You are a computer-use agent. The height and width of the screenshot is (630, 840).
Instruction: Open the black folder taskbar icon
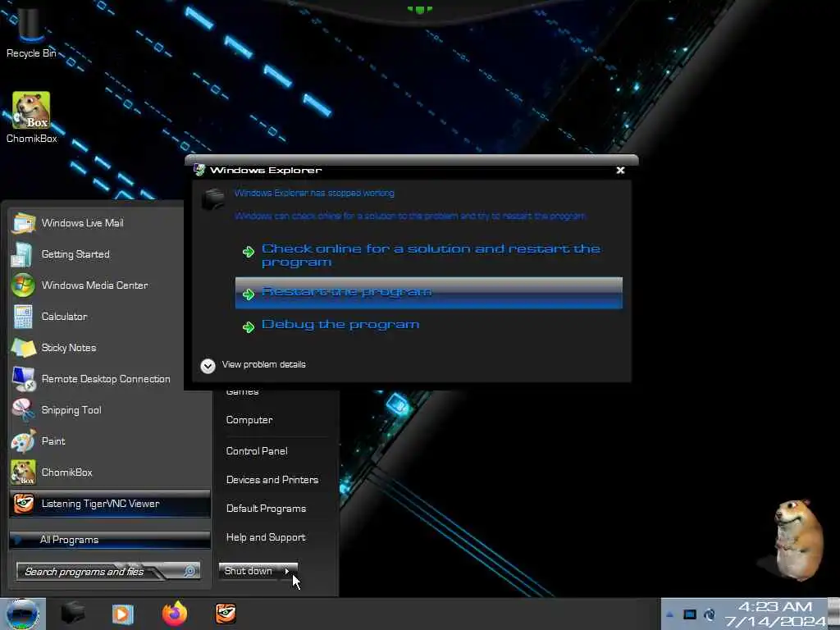[73, 614]
